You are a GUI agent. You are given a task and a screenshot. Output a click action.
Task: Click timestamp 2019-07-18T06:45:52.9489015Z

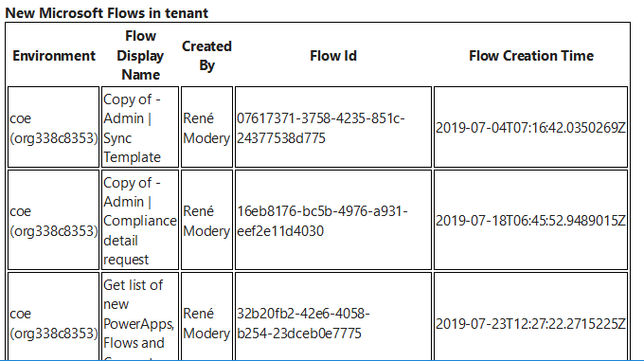click(x=530, y=220)
